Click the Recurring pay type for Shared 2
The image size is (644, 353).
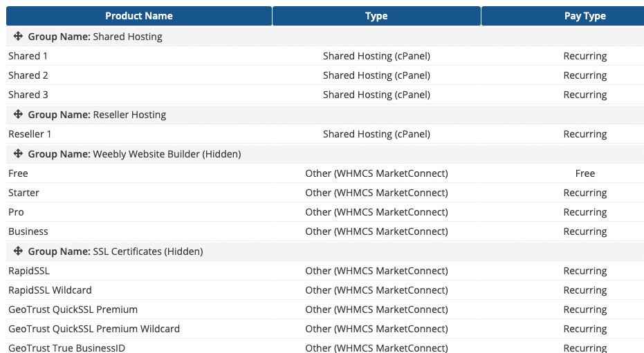585,75
